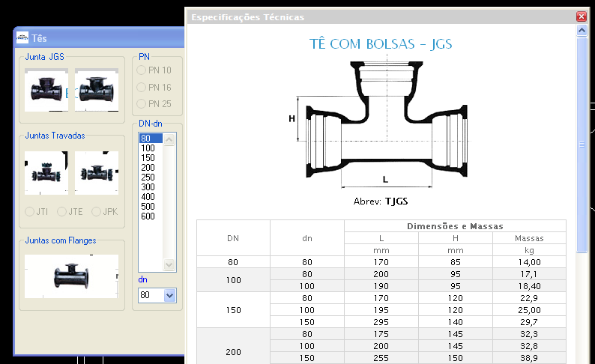Click the DN-dn list down scroll arrow
The image size is (595, 364).
(169, 264)
